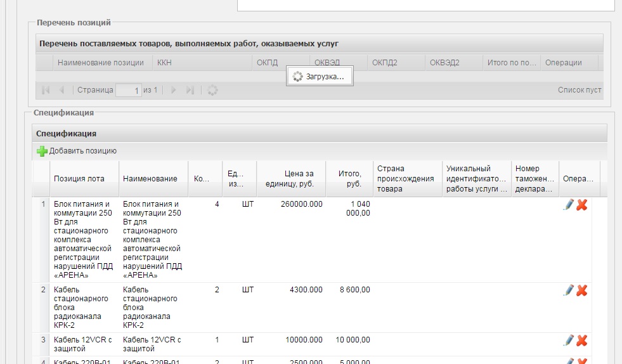Select price cell 10000.000
622x364 pixels.
coord(304,340)
